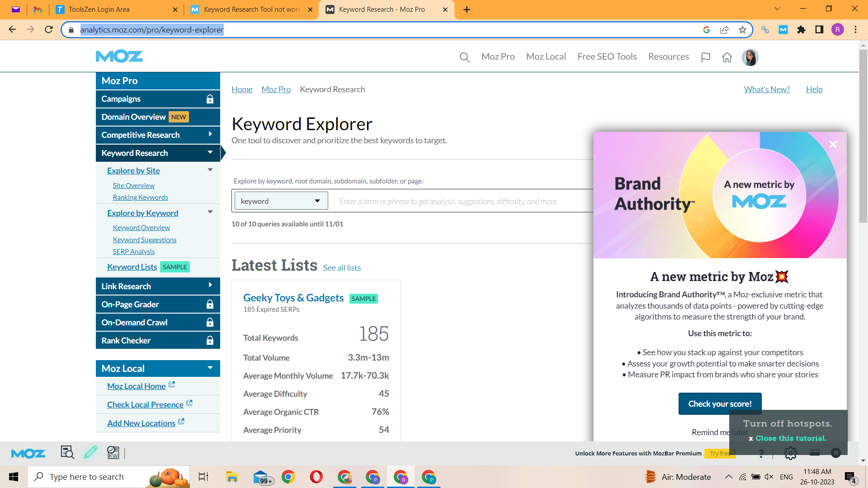Screen dimensions: 868x488
Task: Open the flag notifications icon in header
Action: (705, 57)
